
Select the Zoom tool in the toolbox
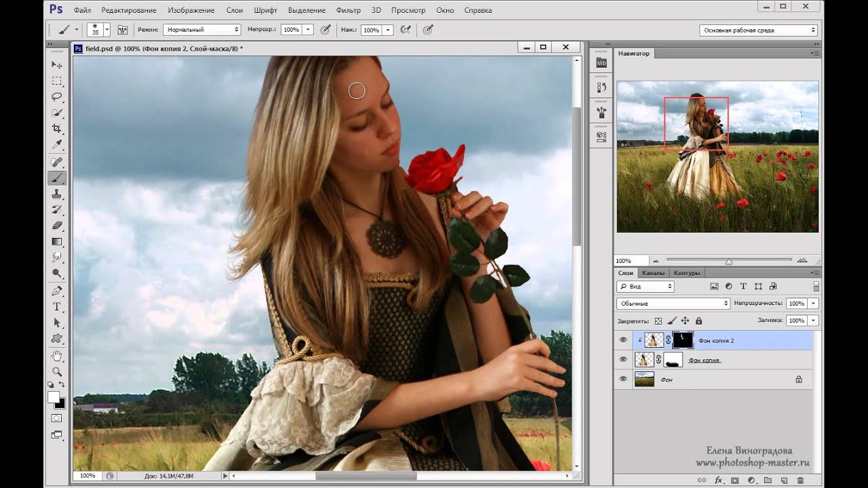tap(57, 371)
